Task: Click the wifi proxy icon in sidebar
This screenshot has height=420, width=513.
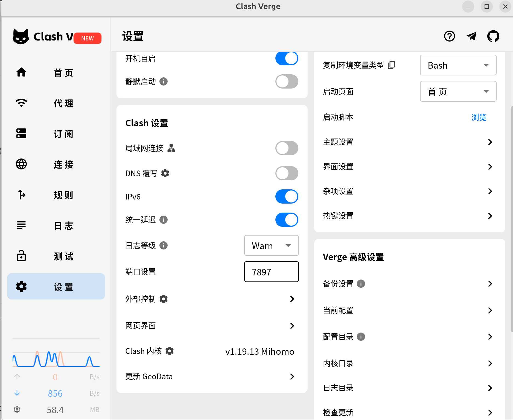Action: pos(21,103)
